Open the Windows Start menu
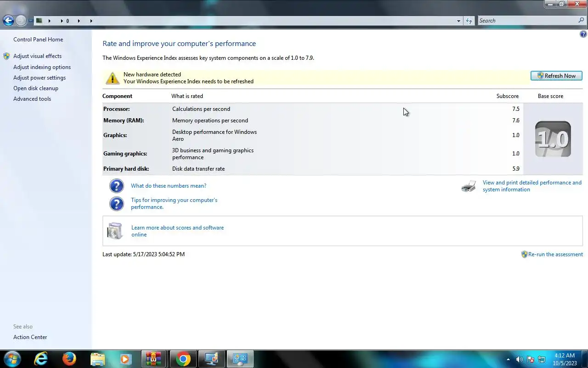 [x=11, y=359]
